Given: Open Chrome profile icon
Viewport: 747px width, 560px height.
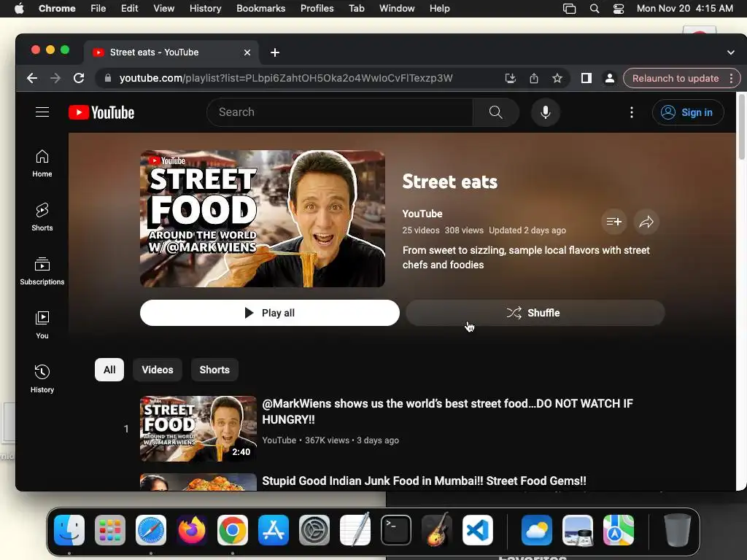Looking at the screenshot, I should (x=609, y=78).
